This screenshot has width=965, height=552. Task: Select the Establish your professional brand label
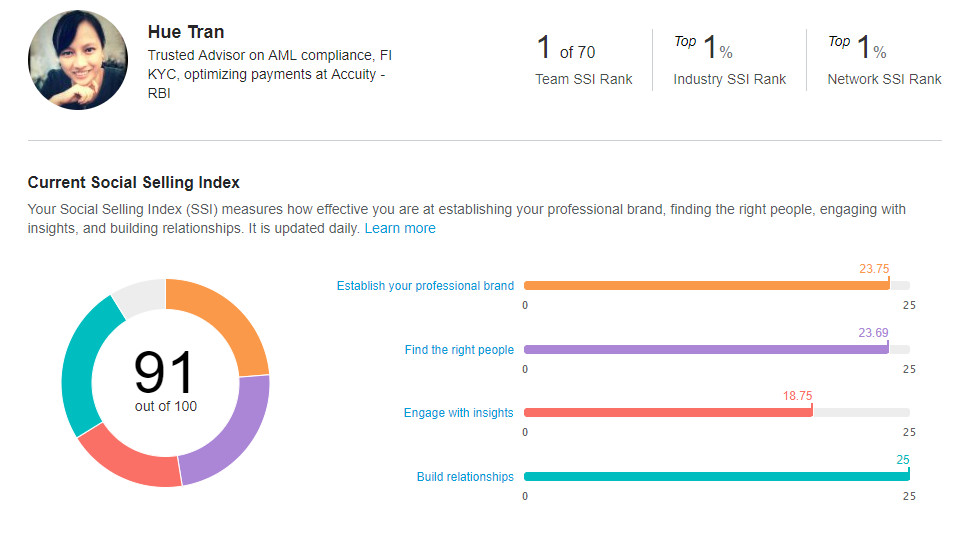pos(425,286)
